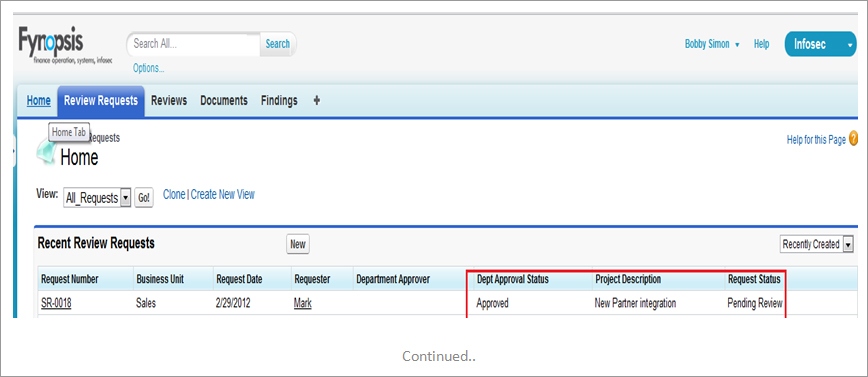
Task: Open the Recently Created dropdown
Action: 816,245
